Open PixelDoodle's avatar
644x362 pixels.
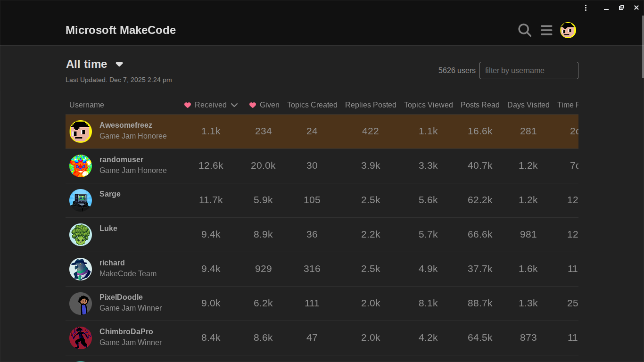[x=81, y=304]
